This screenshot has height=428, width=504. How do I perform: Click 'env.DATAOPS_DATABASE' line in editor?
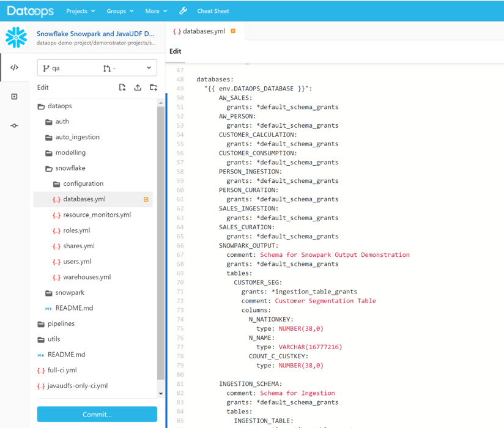coord(258,89)
